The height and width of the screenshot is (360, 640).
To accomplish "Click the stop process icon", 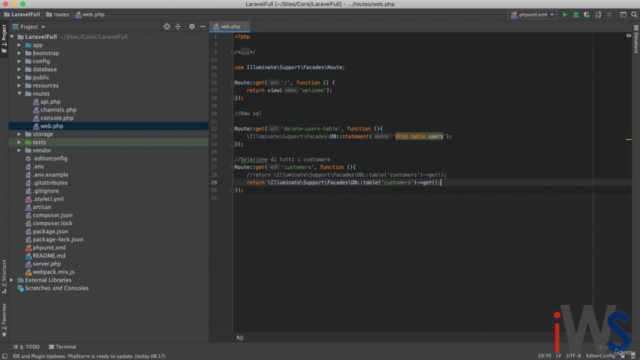I will [609, 15].
